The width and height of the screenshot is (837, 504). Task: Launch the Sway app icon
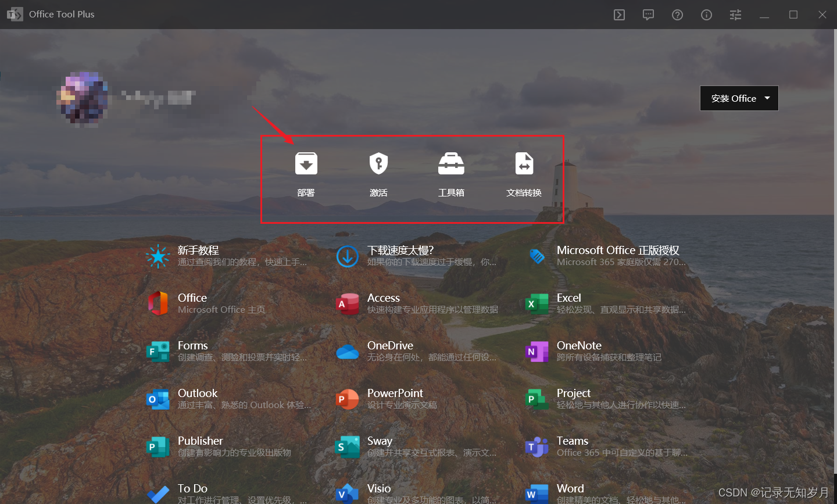click(348, 446)
